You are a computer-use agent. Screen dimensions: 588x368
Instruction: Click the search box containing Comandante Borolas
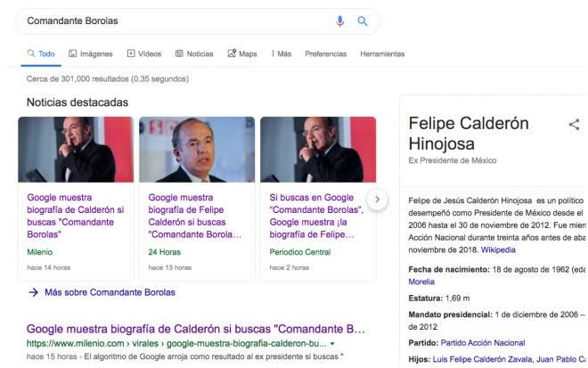(178, 20)
